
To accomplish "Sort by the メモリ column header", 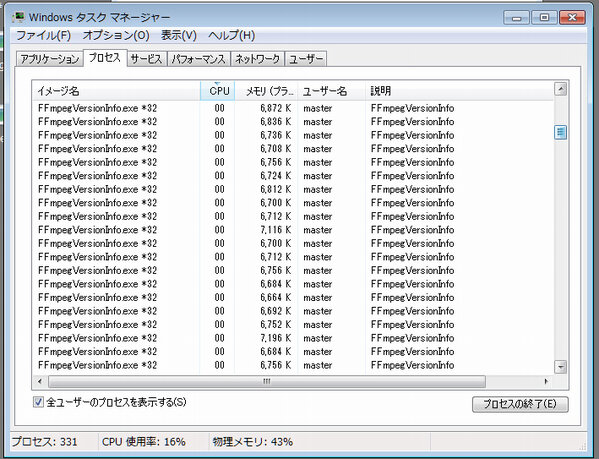I will [266, 91].
